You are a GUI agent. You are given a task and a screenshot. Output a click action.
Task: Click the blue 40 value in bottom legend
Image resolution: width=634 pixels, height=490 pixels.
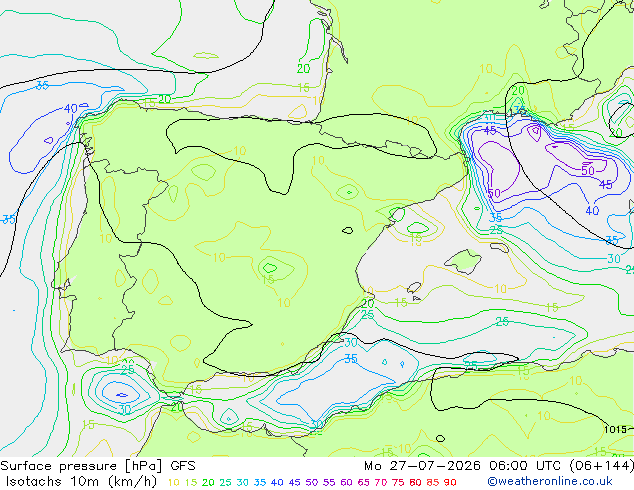tap(277, 482)
